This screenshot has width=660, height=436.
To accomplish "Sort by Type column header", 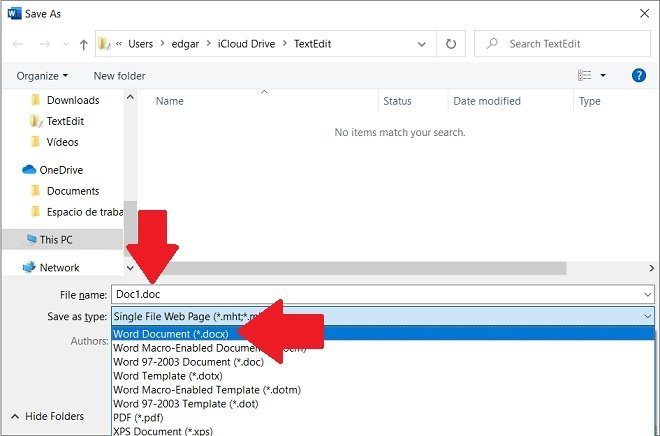I will point(589,101).
